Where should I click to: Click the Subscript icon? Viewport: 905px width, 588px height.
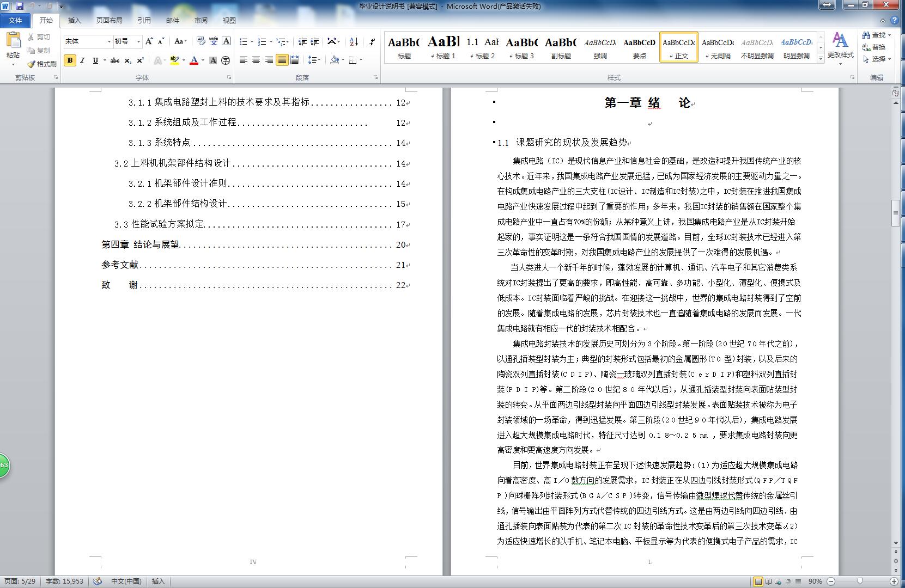(127, 60)
